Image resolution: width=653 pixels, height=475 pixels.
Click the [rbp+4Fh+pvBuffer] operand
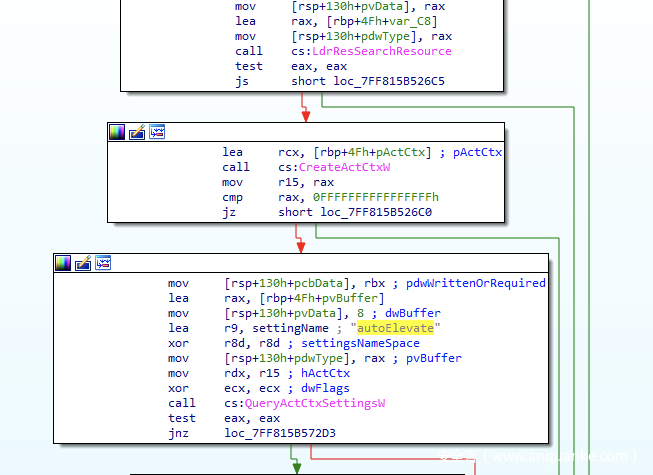click(x=322, y=298)
